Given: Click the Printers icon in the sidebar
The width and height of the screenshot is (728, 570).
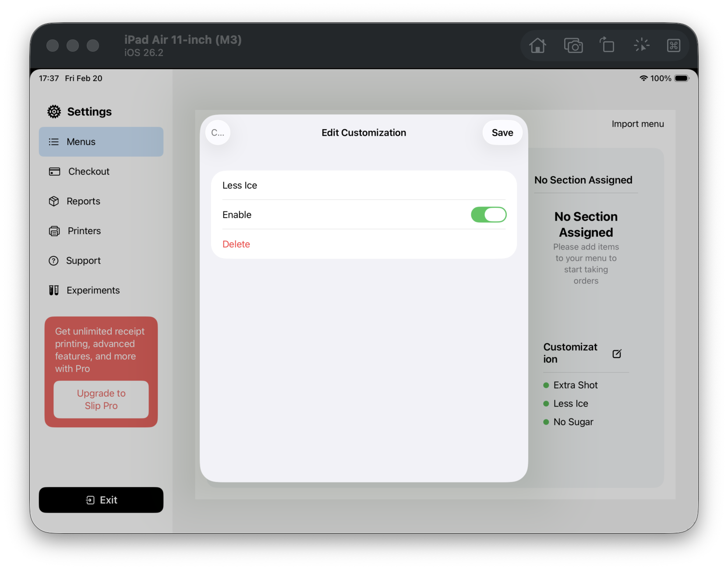Looking at the screenshot, I should (x=54, y=231).
